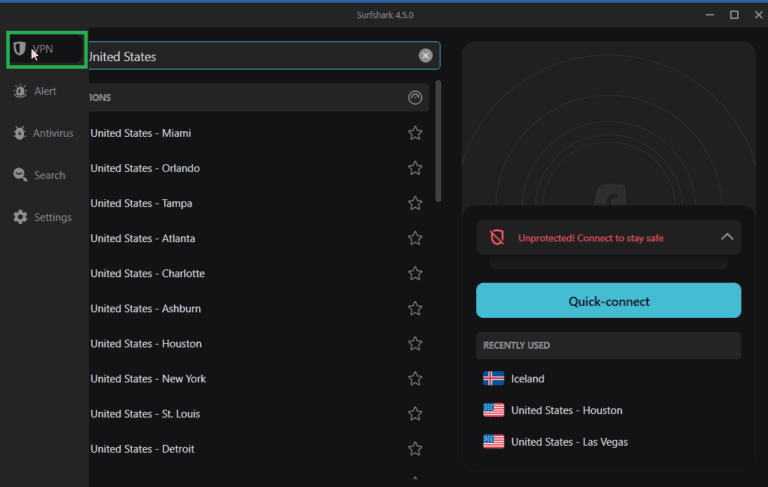Favorite United States - Miami with star
This screenshot has height=487, width=768.
(x=415, y=133)
